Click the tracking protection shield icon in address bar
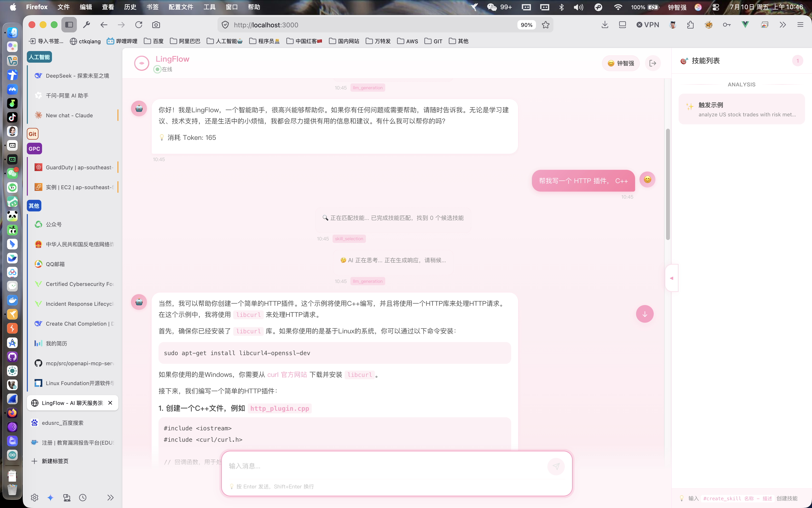This screenshot has width=812, height=508. pyautogui.click(x=225, y=25)
